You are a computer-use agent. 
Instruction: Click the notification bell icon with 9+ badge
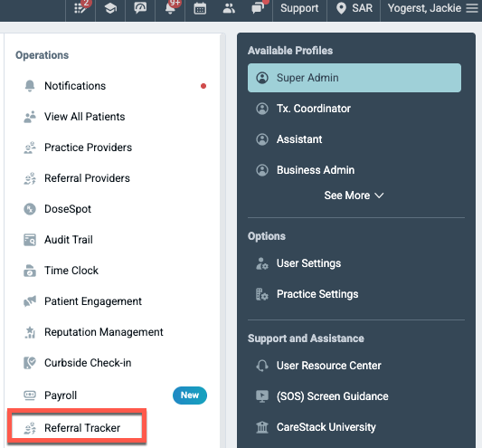tap(171, 8)
